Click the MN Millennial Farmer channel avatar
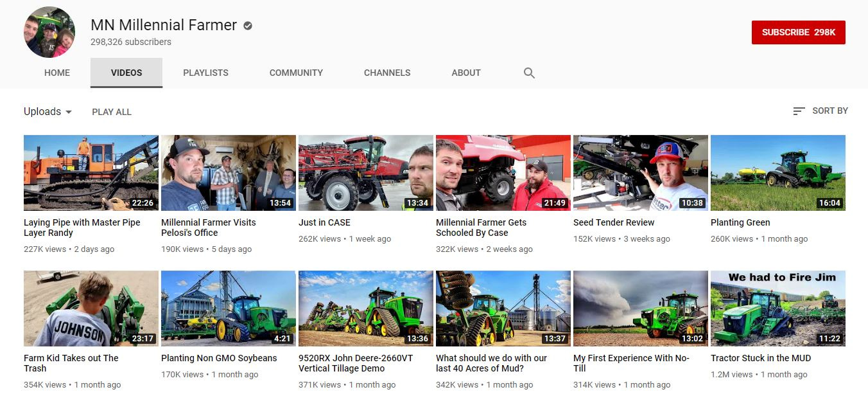Image resolution: width=868 pixels, height=394 pixels. pyautogui.click(x=49, y=32)
